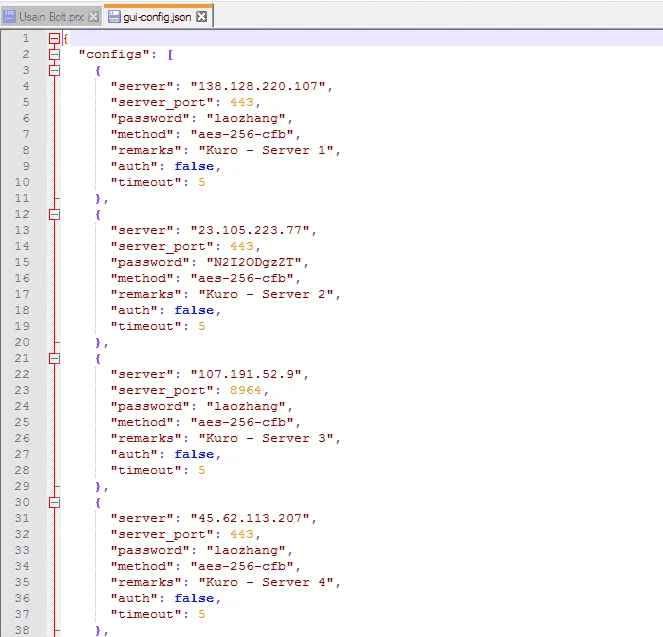The width and height of the screenshot is (663, 637).
Task: Collapse the root brace fold on line 1
Action: pyautogui.click(x=54, y=38)
